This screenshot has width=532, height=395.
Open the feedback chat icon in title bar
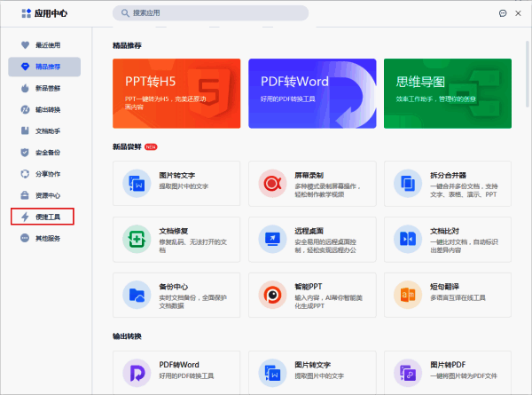[503, 13]
